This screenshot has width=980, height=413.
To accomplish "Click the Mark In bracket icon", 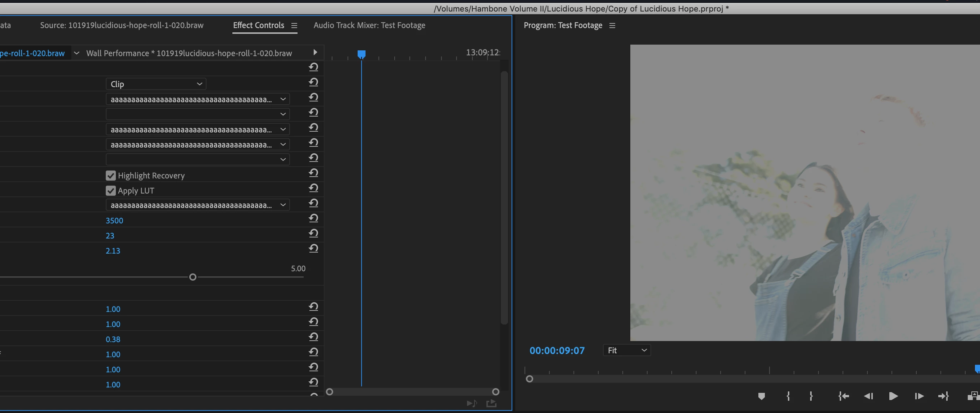I will 788,396.
